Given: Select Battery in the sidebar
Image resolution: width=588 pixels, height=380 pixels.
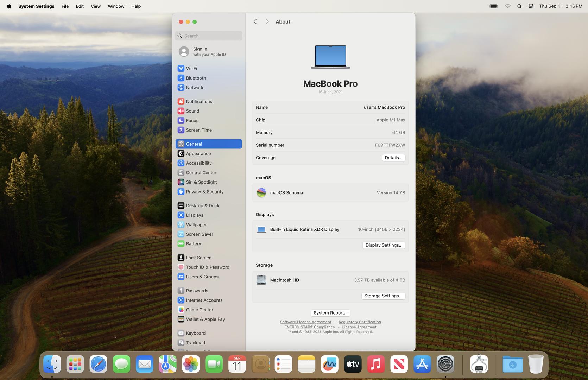Looking at the screenshot, I should click(208, 243).
